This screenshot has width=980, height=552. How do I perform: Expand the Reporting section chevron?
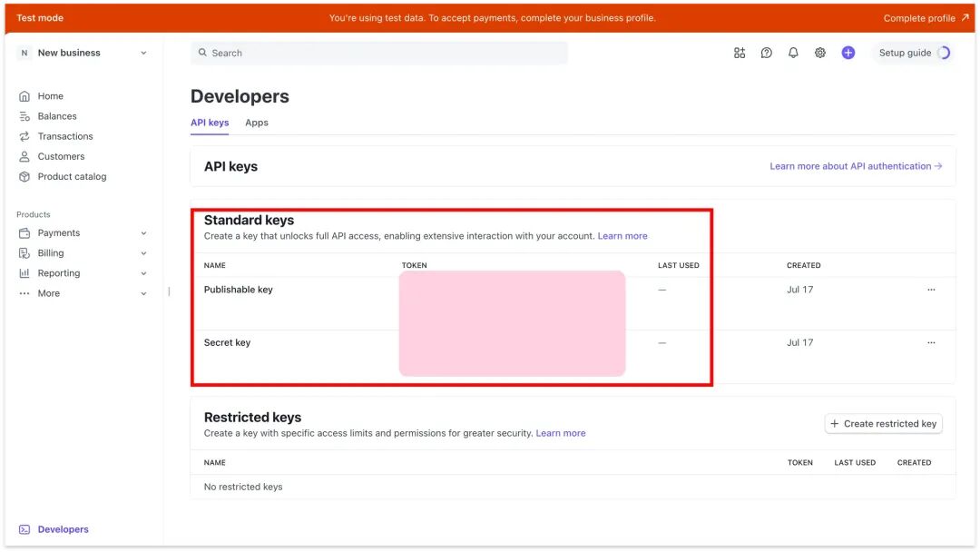tap(143, 273)
